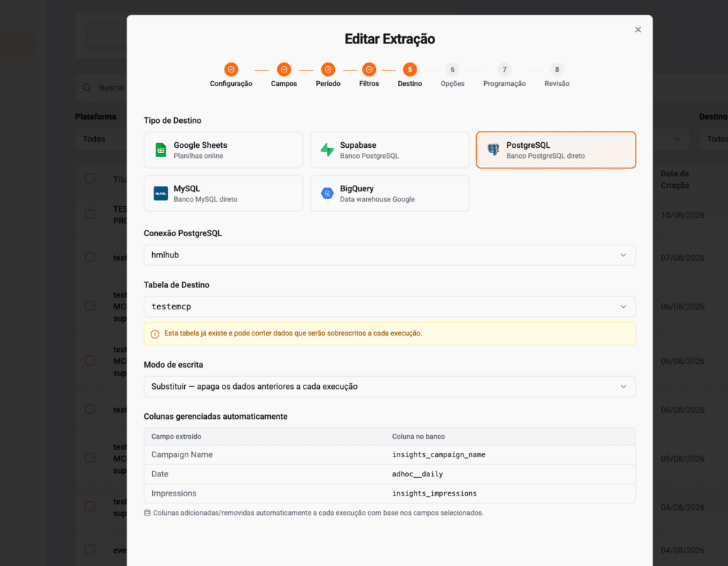Open the Plataforma Todas dropdown in background
Viewport: 728px width, 566px height.
pyautogui.click(x=101, y=139)
